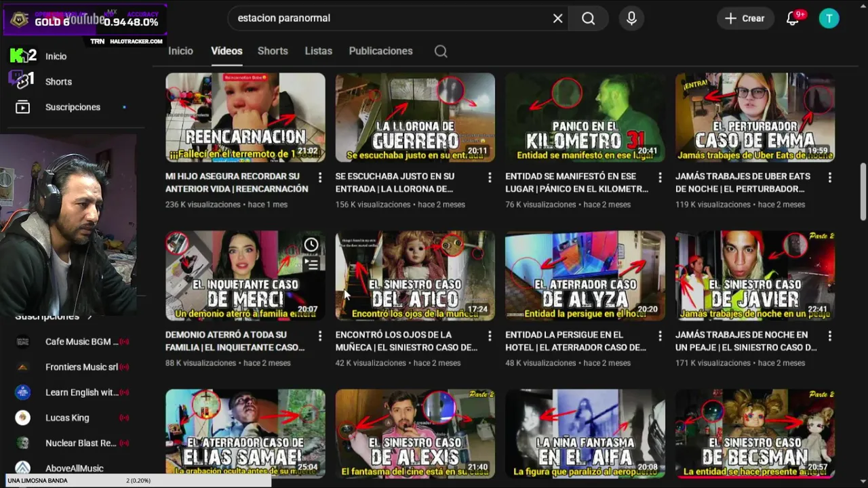This screenshot has height=488, width=868.
Task: Open title 'ENTIDAD LA PERSIGUE EN EL HOTEL'
Action: point(575,341)
